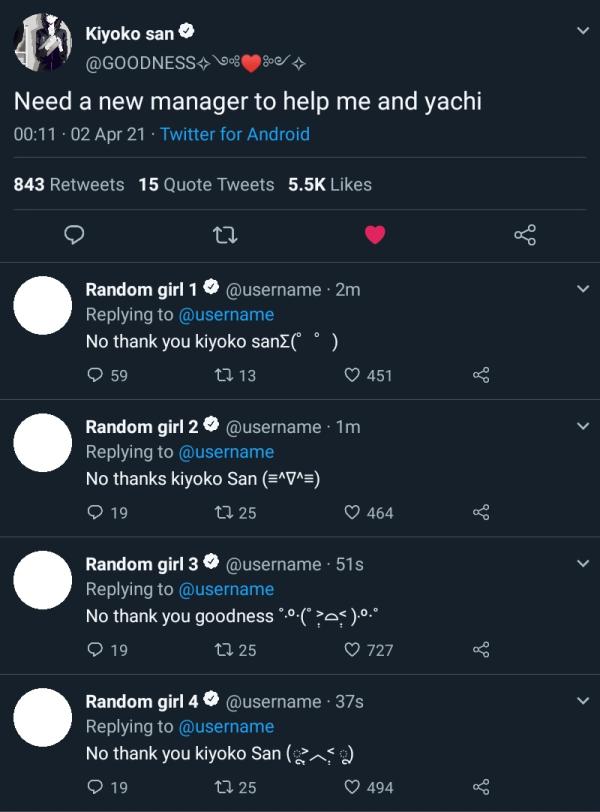Share Random girl 2's reply
Viewport: 600px width, 812px height.
click(x=481, y=512)
